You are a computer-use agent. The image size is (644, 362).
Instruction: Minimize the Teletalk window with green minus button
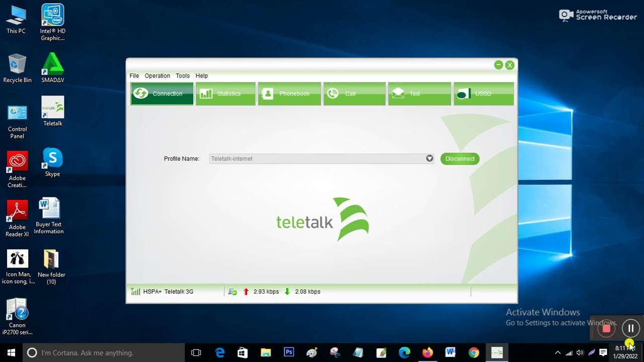499,65
